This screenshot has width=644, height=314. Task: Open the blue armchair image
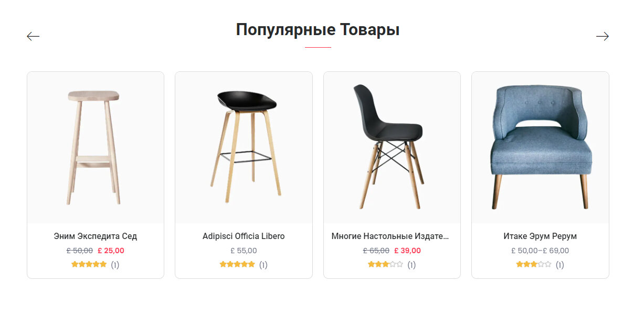click(x=540, y=148)
